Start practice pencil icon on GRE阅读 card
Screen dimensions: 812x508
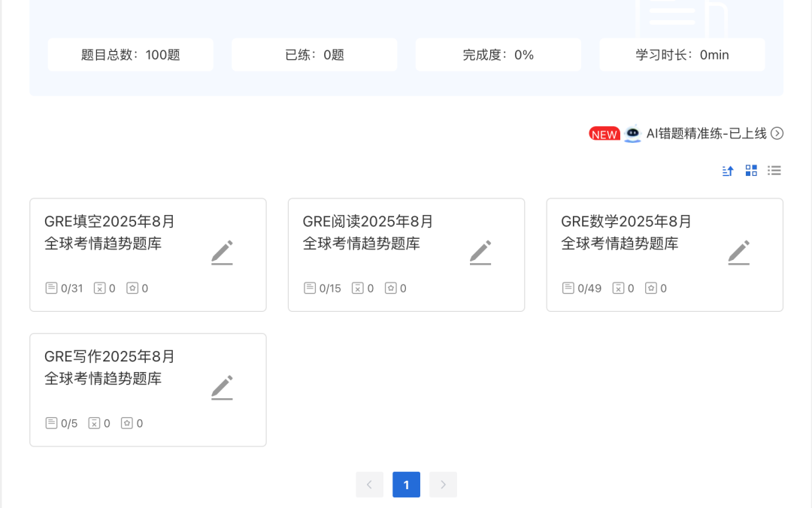(480, 252)
